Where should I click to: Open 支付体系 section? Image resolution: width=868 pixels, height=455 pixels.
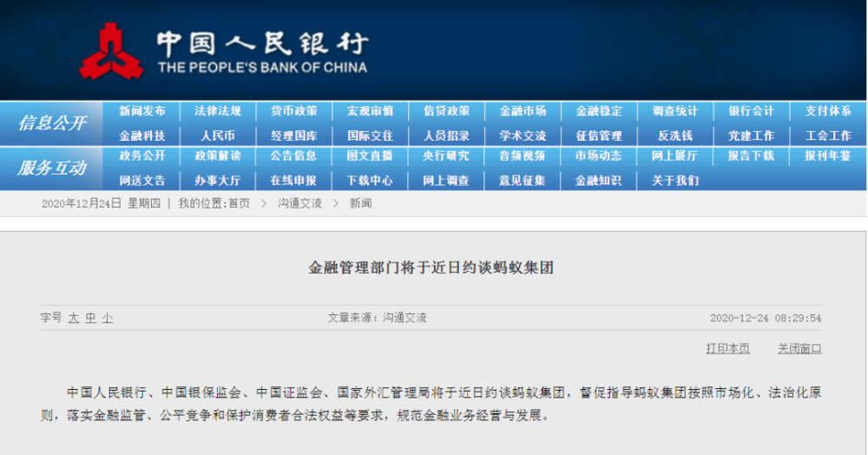tap(828, 111)
